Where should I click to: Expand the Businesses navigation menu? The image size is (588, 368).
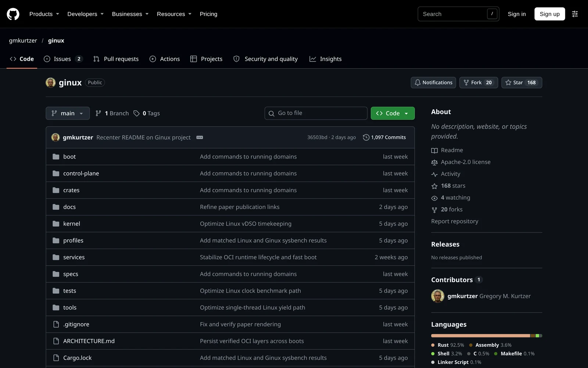tap(130, 14)
